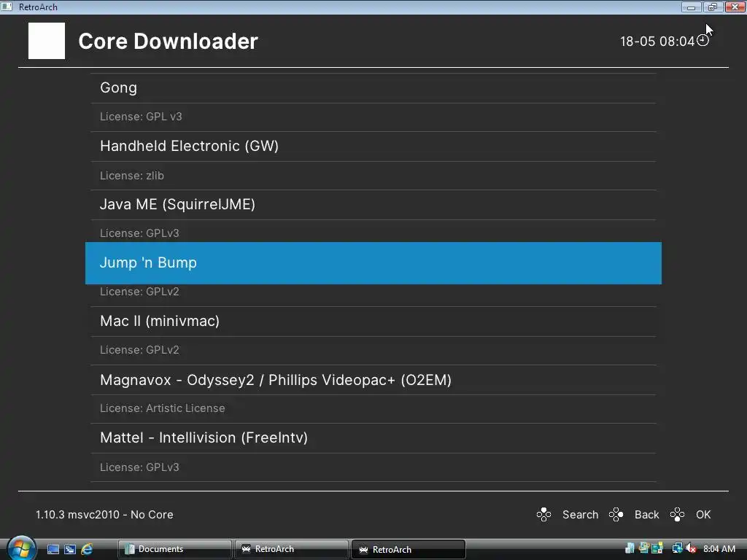This screenshot has height=560, width=747.
Task: Click the white Core Downloader header icon
Action: pos(47,41)
